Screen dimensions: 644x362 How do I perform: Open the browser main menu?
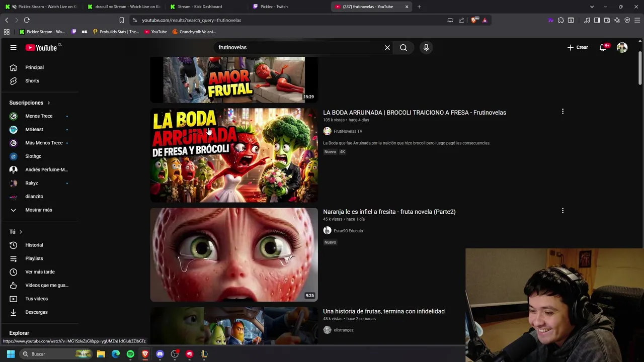pyautogui.click(x=637, y=20)
